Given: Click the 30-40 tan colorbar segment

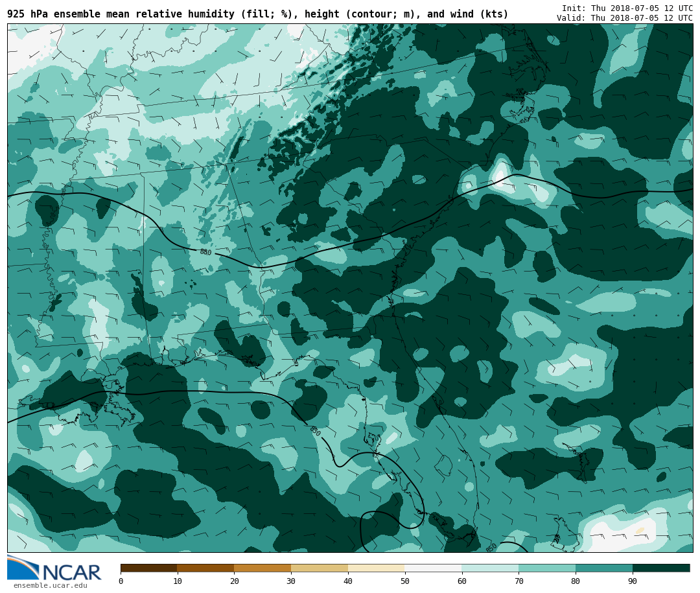Looking at the screenshot, I should [x=320, y=568].
